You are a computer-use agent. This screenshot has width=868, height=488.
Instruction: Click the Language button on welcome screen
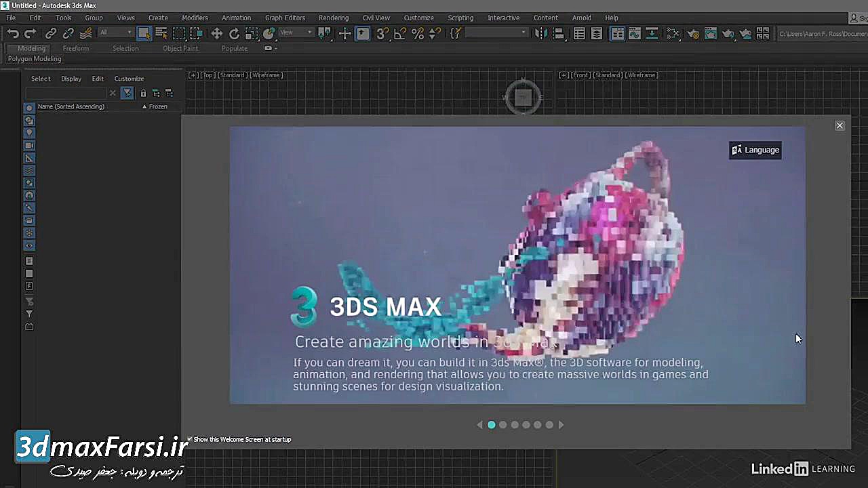tap(755, 150)
